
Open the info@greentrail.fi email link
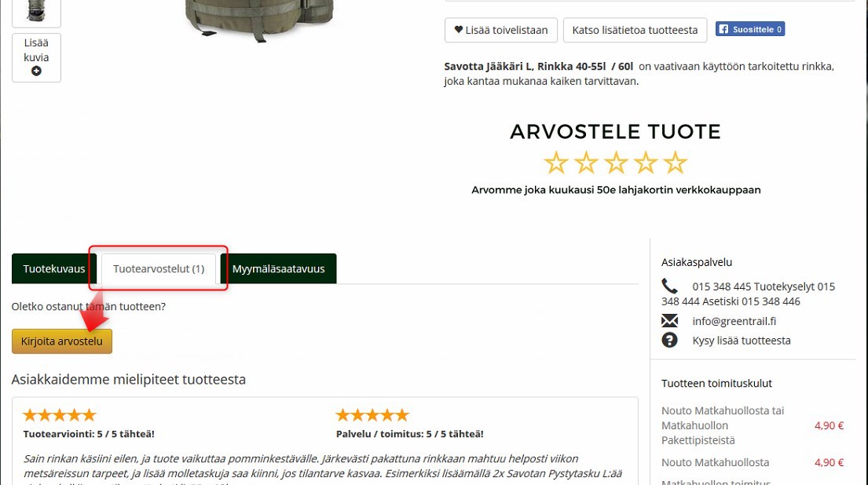(x=734, y=321)
